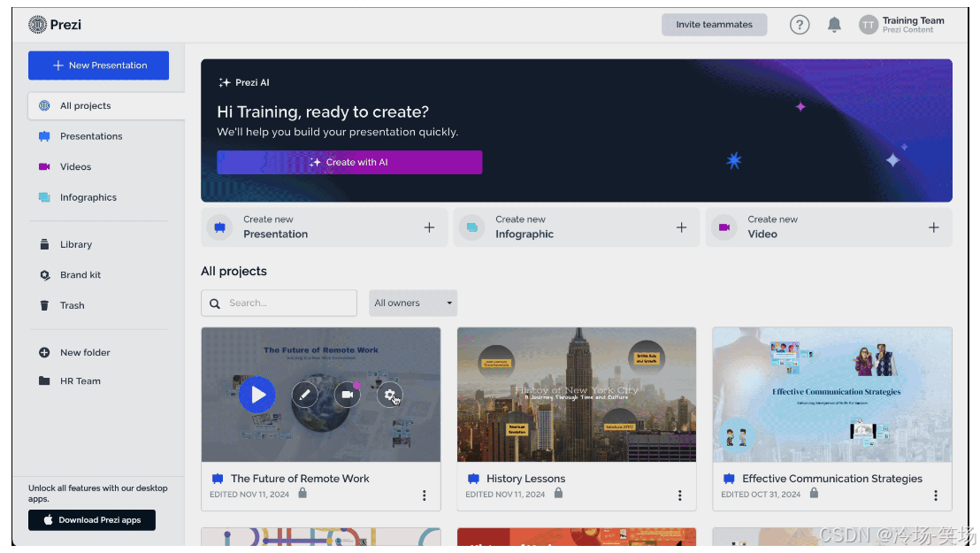This screenshot has width=980, height=553.
Task: Open settings gear on Remote Work card
Action: 389,395
